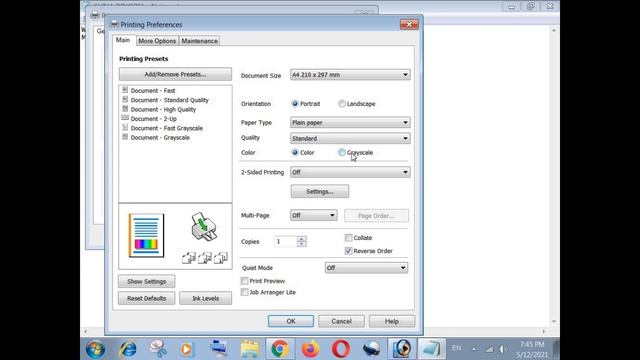Click the first collate order page icon

point(189,258)
